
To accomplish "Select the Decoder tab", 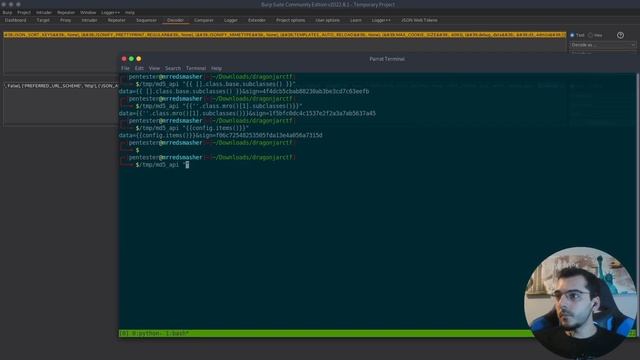I will coord(176,20).
